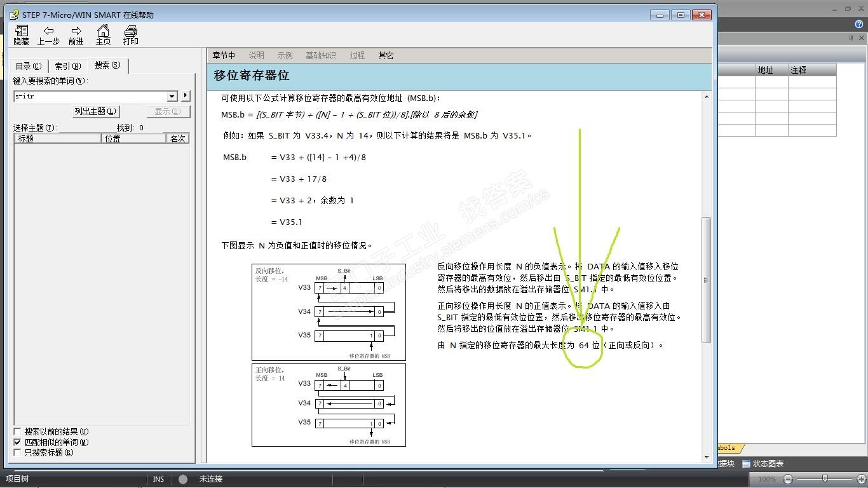
Task: Sort results by 标题 column header
Action: 58,138
